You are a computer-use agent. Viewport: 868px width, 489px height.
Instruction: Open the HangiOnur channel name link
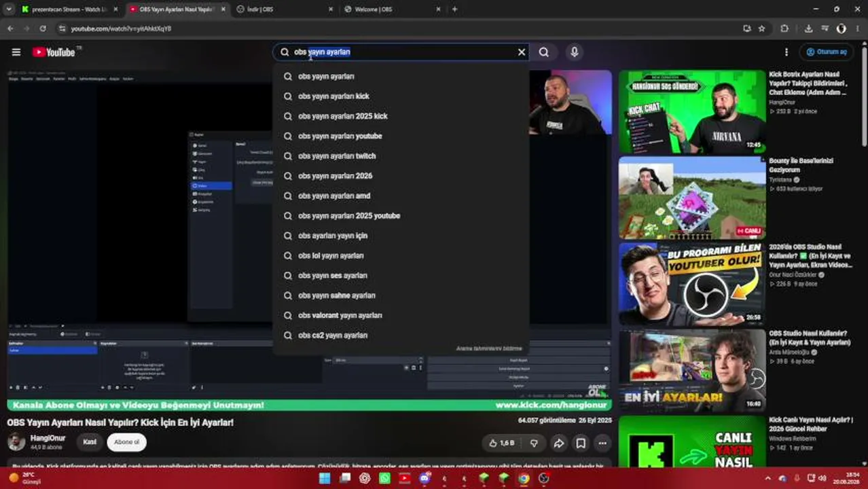click(48, 438)
